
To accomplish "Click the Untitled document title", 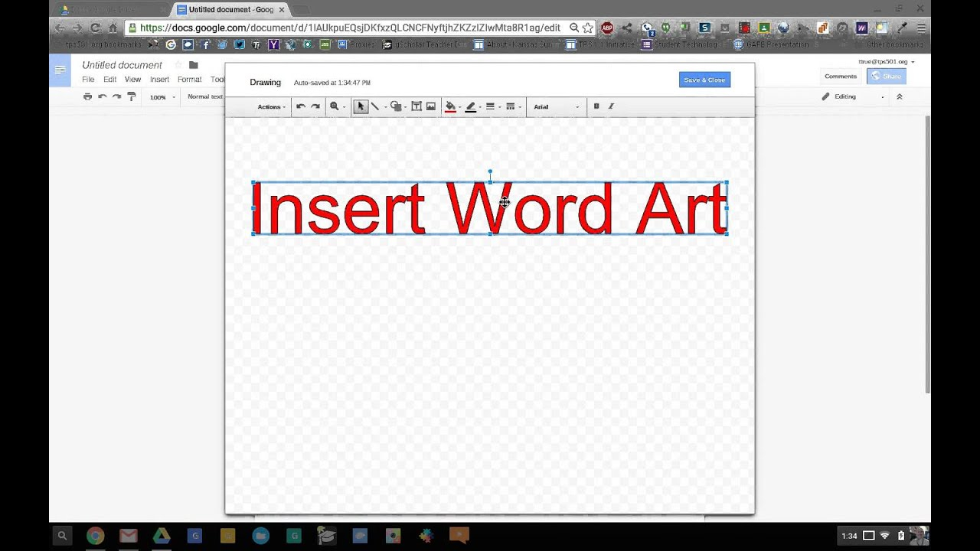I will pyautogui.click(x=122, y=65).
